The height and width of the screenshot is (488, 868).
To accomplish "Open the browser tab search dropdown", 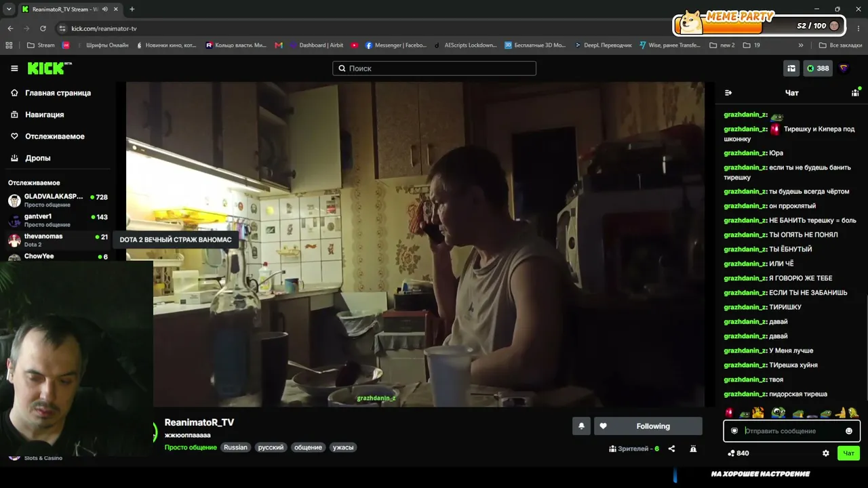I will (9, 9).
